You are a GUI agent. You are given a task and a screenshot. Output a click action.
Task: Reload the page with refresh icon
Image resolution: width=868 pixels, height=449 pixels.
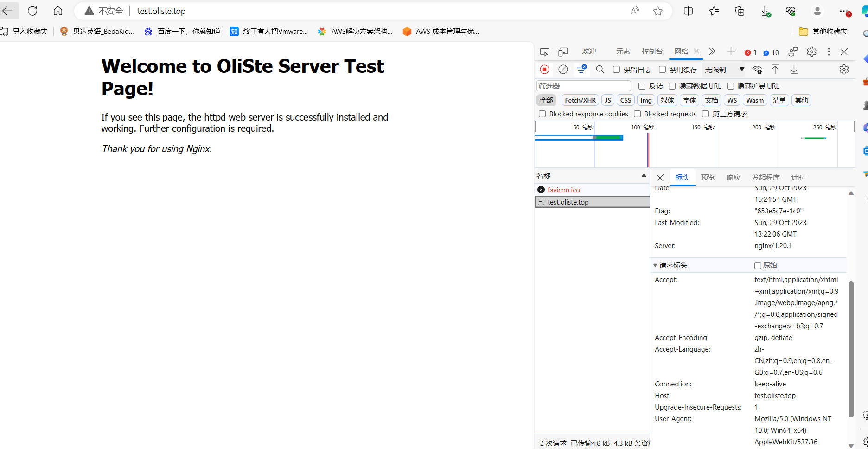[32, 11]
